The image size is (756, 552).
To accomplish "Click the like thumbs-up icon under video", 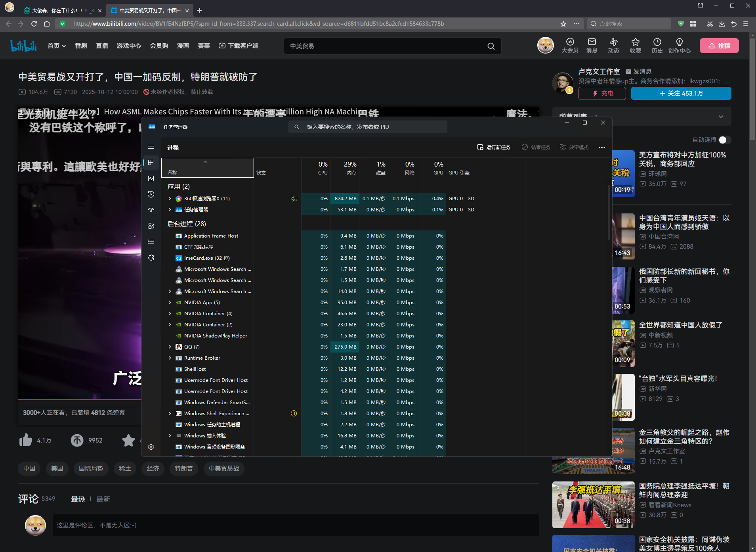I will 26,440.
